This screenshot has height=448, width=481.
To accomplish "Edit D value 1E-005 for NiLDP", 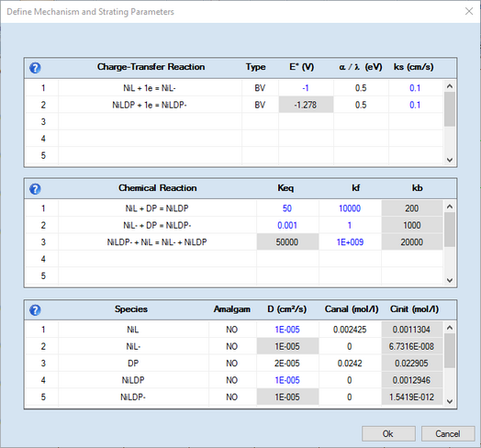I will coord(287,380).
